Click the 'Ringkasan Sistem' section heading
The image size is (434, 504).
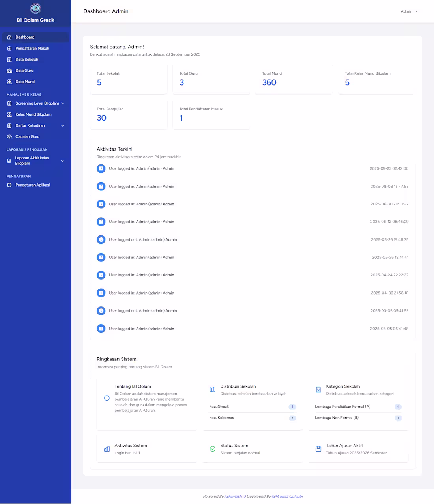click(x=116, y=359)
